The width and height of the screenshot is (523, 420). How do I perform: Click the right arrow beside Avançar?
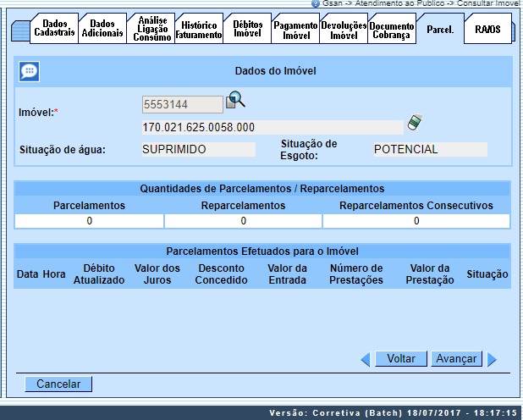tap(492, 359)
